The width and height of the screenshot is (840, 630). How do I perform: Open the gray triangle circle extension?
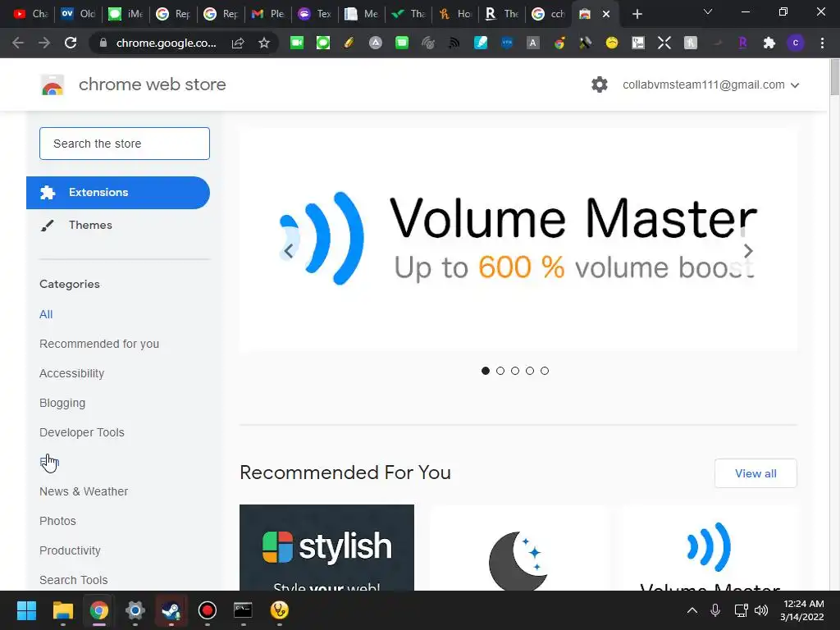pyautogui.click(x=376, y=43)
